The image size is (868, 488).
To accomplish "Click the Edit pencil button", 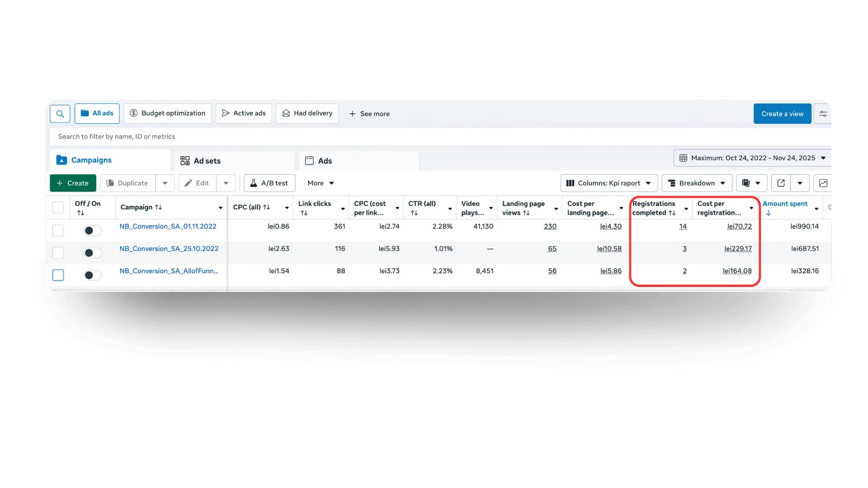I will (x=197, y=183).
